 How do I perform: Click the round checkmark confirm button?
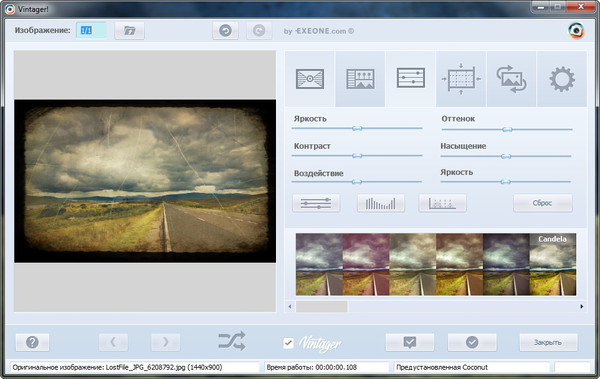pos(472,342)
